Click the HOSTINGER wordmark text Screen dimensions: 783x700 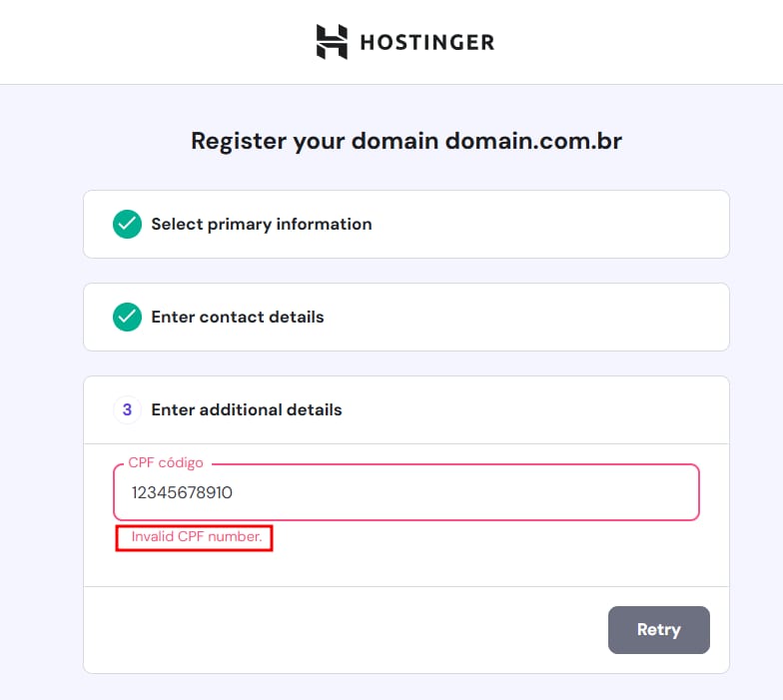[426, 43]
